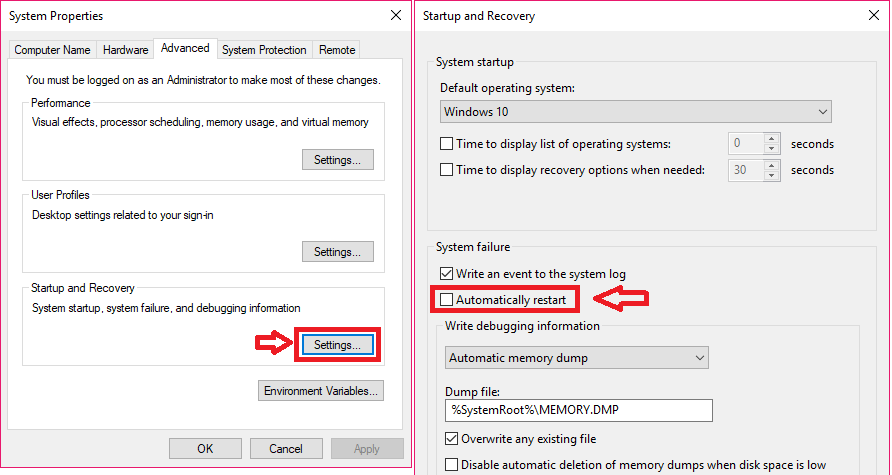Open the Hardware tab
Image resolution: width=892 pixels, height=475 pixels.
(x=126, y=50)
